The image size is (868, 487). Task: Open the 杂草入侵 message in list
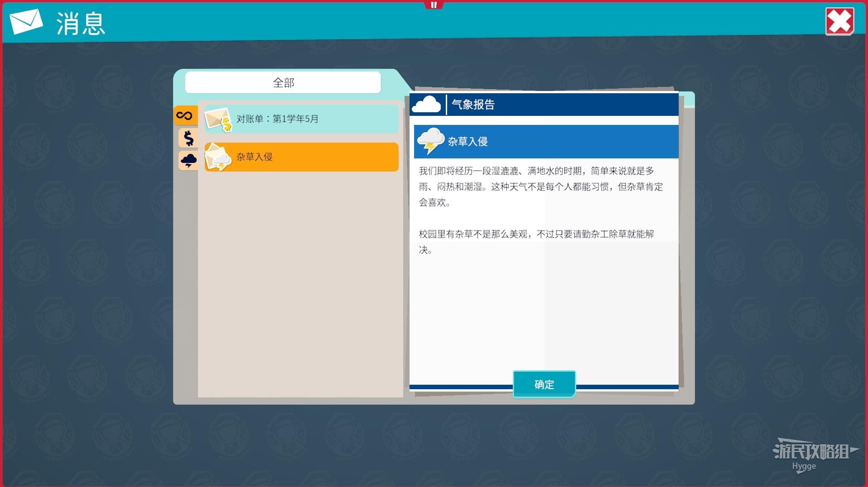point(301,157)
